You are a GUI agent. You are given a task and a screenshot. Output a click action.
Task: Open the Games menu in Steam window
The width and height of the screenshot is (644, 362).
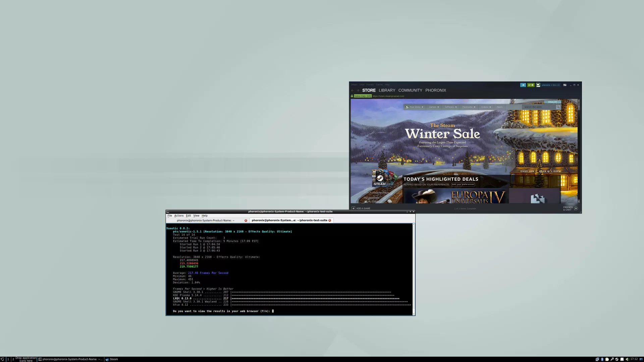tap(379, 85)
